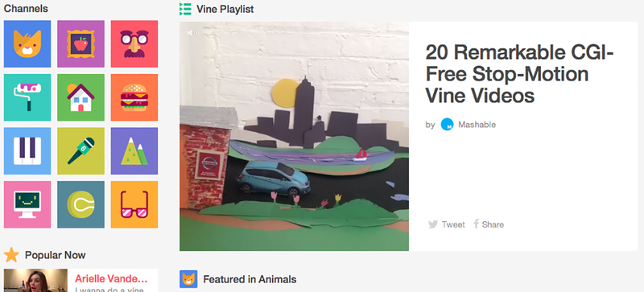This screenshot has width=644, height=292.
Task: Open the Animals channel cat icon
Action: tap(27, 44)
